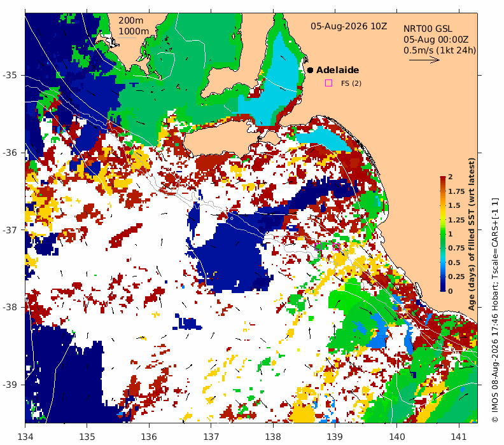Click the 200m depth contour label
This screenshot has height=445, width=504.
click(131, 20)
